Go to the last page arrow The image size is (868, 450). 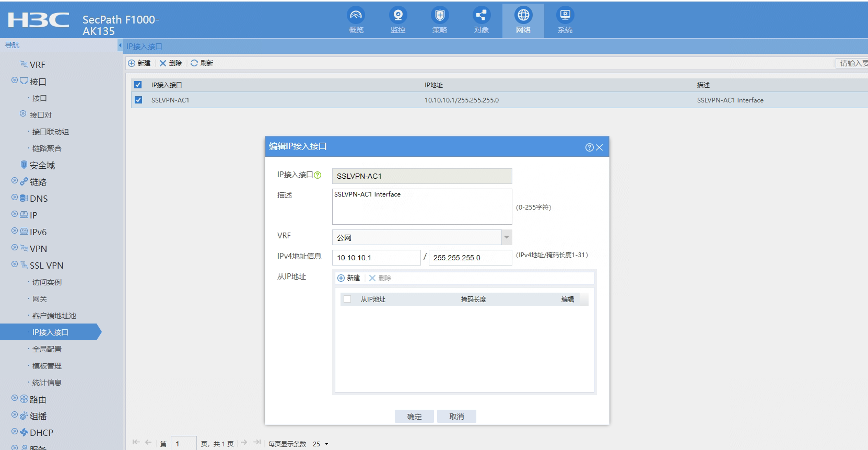tap(257, 442)
